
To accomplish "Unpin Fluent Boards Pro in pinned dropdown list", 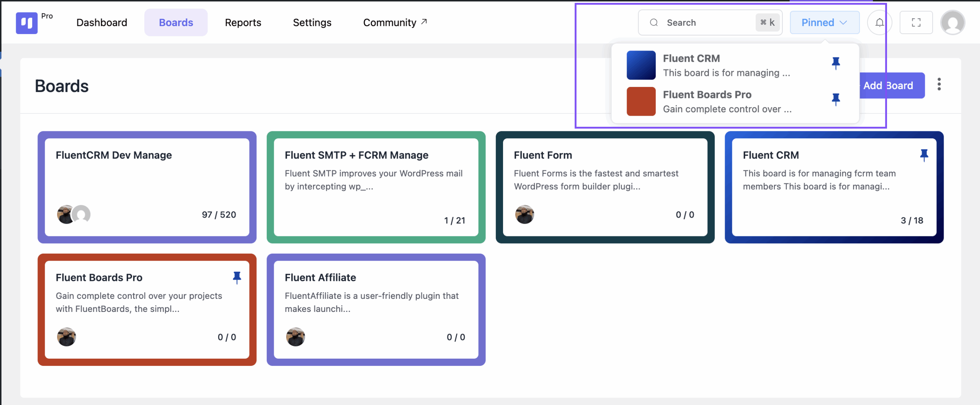I will [x=836, y=100].
